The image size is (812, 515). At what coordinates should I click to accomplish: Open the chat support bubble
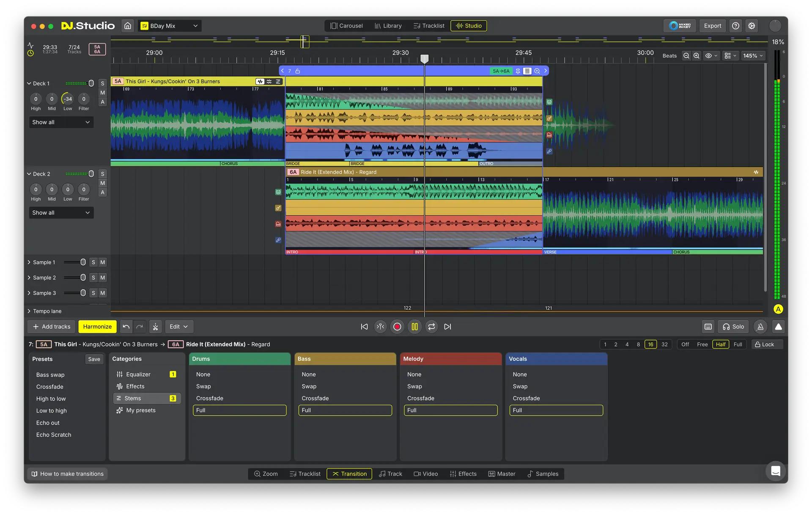[x=776, y=471]
